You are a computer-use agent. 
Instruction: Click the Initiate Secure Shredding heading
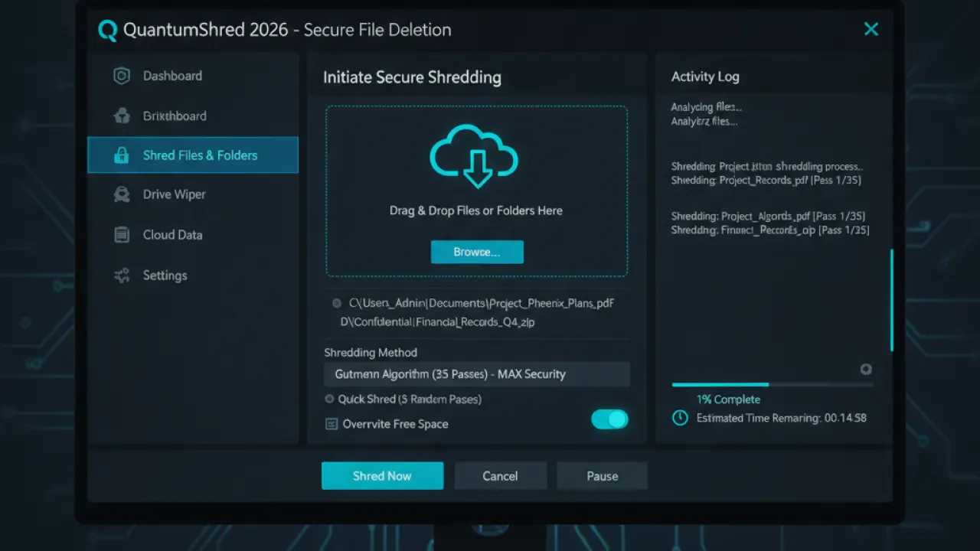click(x=412, y=77)
